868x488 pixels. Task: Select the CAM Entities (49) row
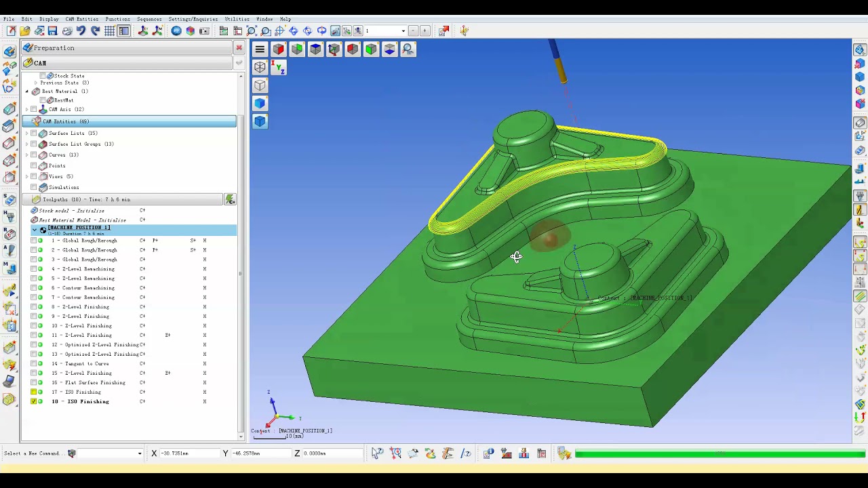[x=130, y=121]
